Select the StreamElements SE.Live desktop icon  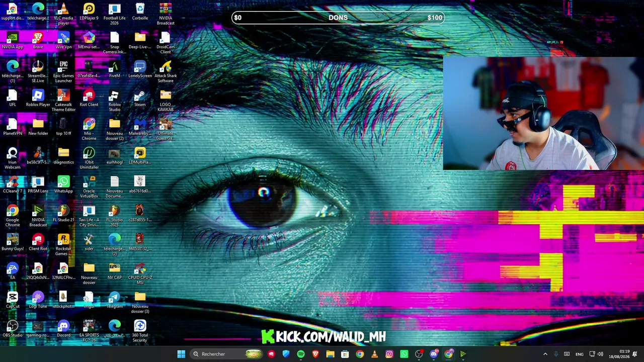tap(38, 71)
